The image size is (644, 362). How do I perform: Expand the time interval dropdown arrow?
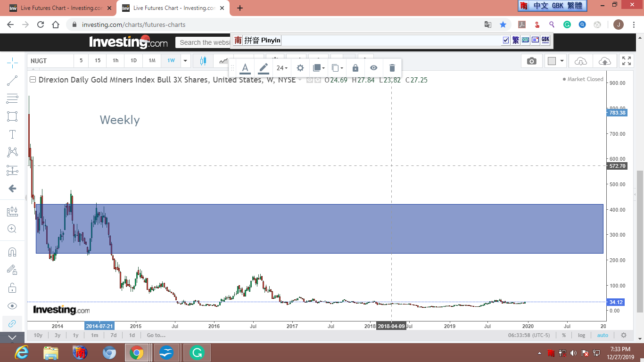coord(185,61)
